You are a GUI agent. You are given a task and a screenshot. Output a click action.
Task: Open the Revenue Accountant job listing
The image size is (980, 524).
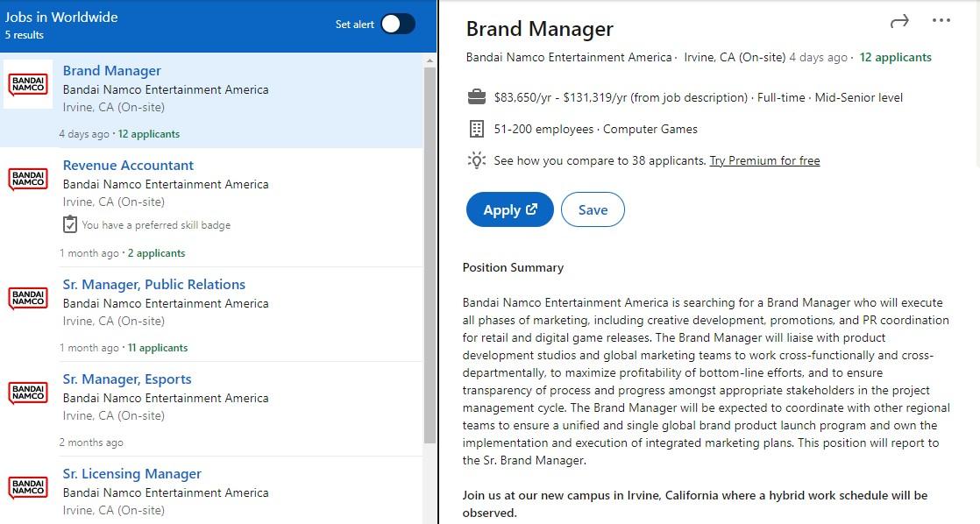pyautogui.click(x=128, y=166)
